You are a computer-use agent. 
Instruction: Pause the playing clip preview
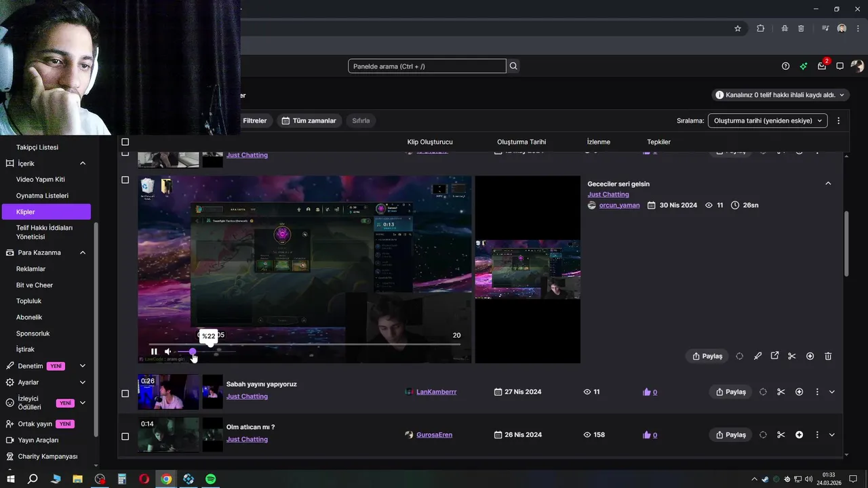(154, 351)
